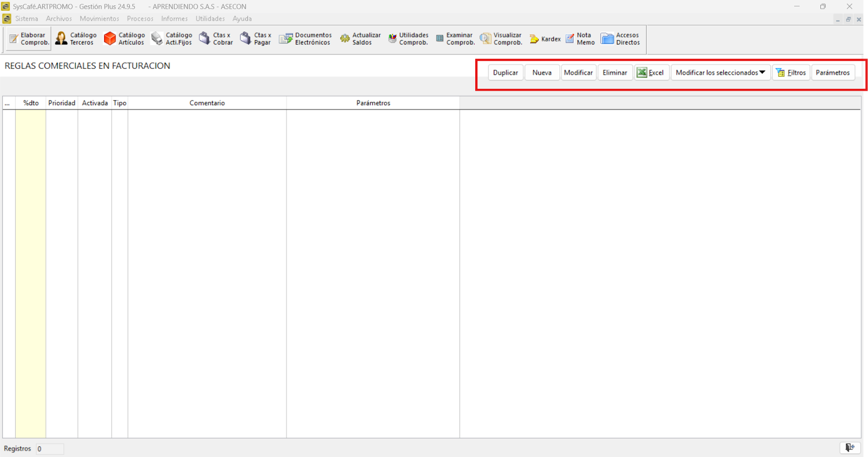Click the exit icon at bottom right

coord(850,448)
